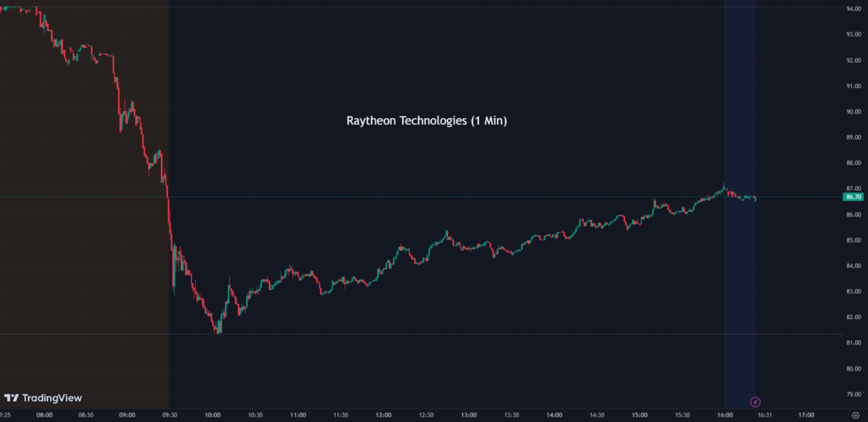Click the 79.00 price axis label
Screen dimensions: 868x422
(853, 394)
